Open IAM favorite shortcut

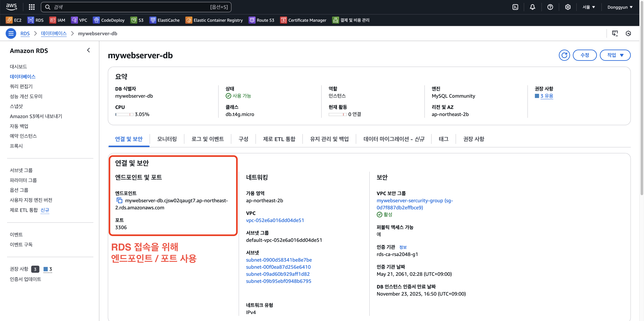tap(57, 20)
